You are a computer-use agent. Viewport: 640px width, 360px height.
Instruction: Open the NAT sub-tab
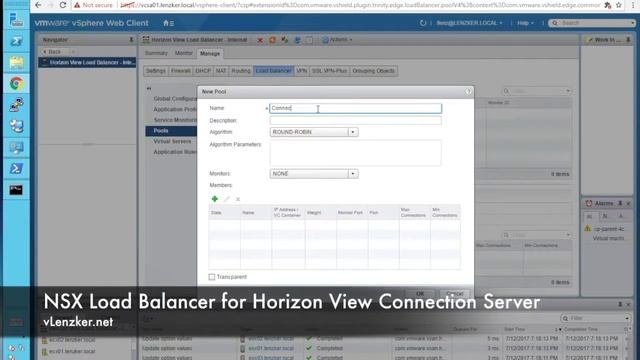pos(221,71)
